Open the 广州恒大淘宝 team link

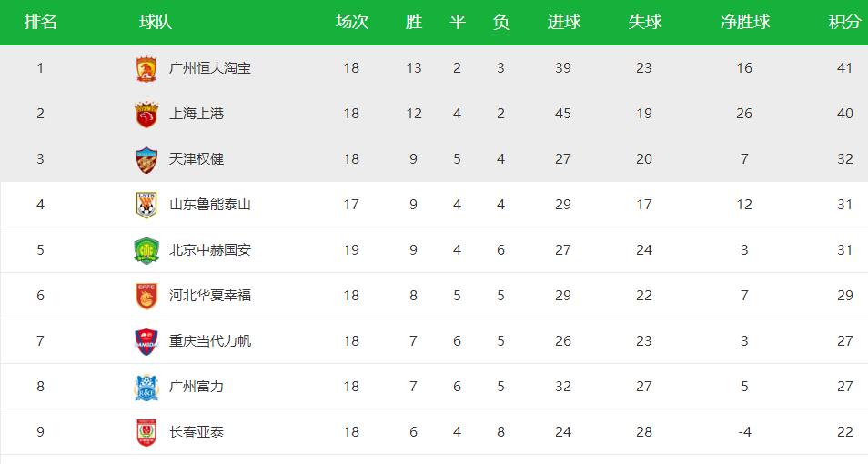pos(209,68)
